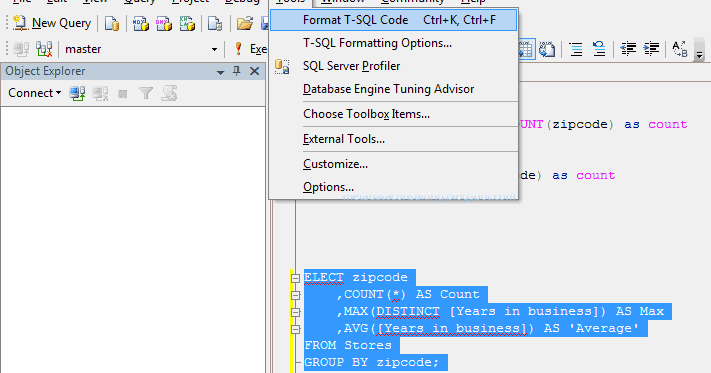711x373 pixels.
Task: Open Database Engine Tuning Advisor
Action: pos(393,89)
